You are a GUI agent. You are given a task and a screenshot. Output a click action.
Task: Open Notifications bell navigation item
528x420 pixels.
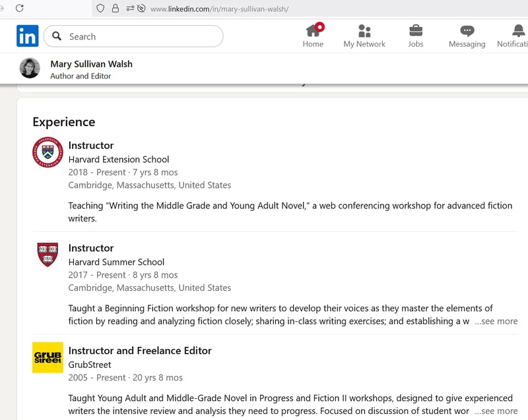[513, 36]
